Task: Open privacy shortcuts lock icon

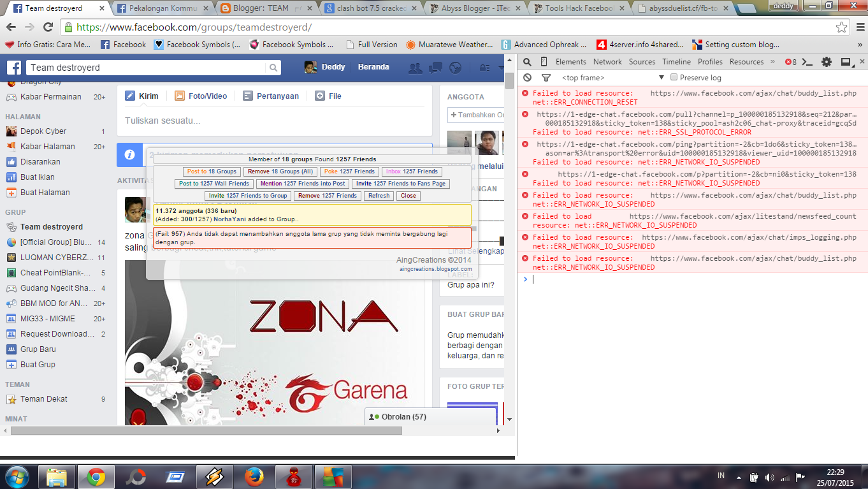Action: point(484,68)
